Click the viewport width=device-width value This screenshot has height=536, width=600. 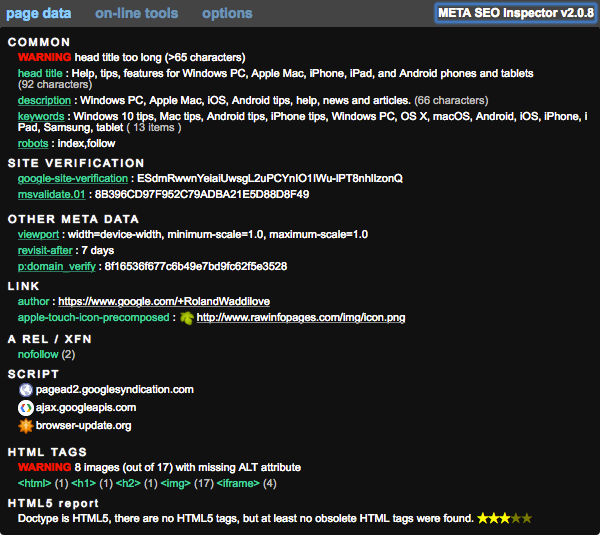pos(218,234)
